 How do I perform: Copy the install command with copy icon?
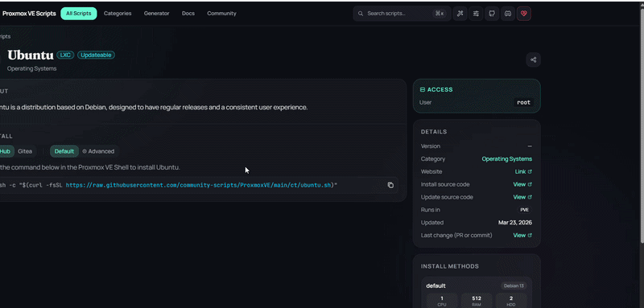click(390, 185)
